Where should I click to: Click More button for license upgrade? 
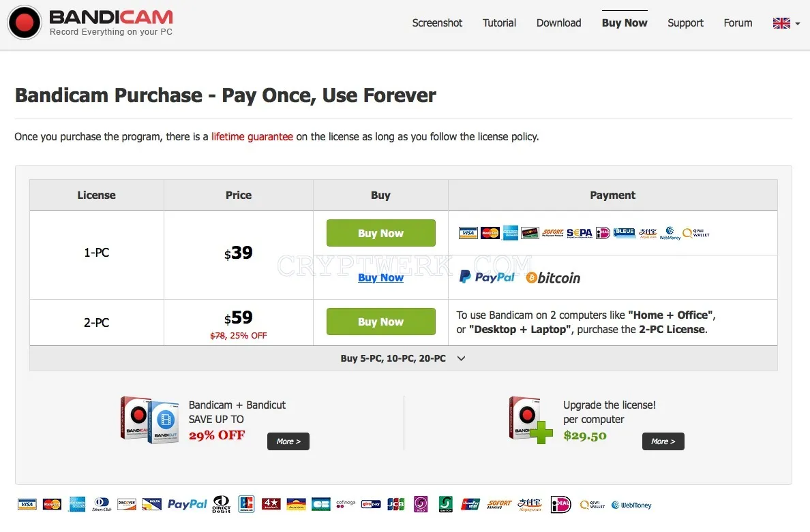click(x=663, y=441)
